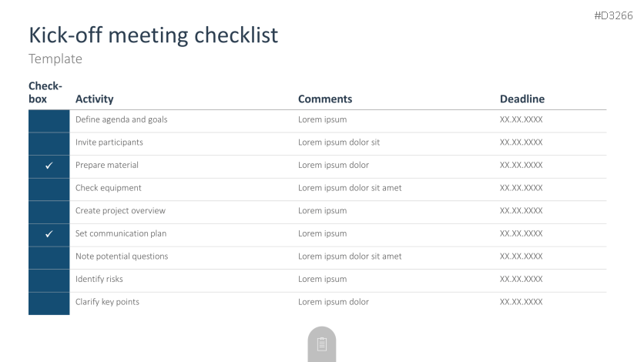This screenshot has height=362, width=644.
Task: Click the clipboard icon at slide bottom
Action: point(322,344)
